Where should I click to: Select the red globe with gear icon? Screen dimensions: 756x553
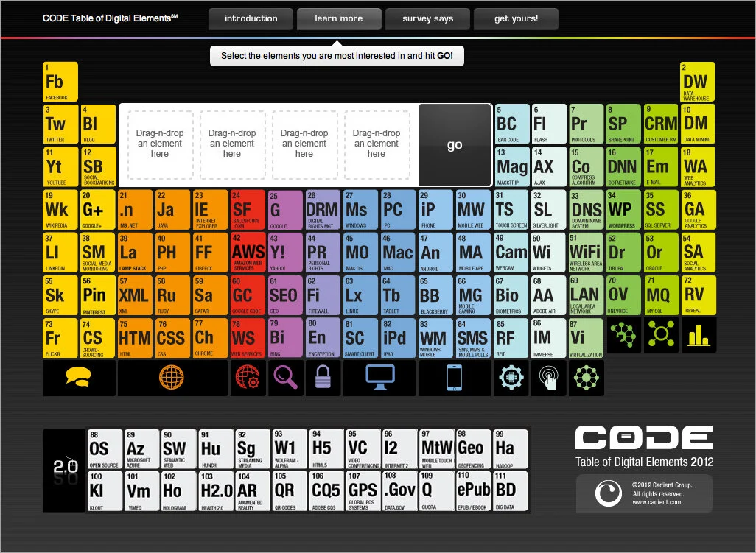click(x=248, y=378)
